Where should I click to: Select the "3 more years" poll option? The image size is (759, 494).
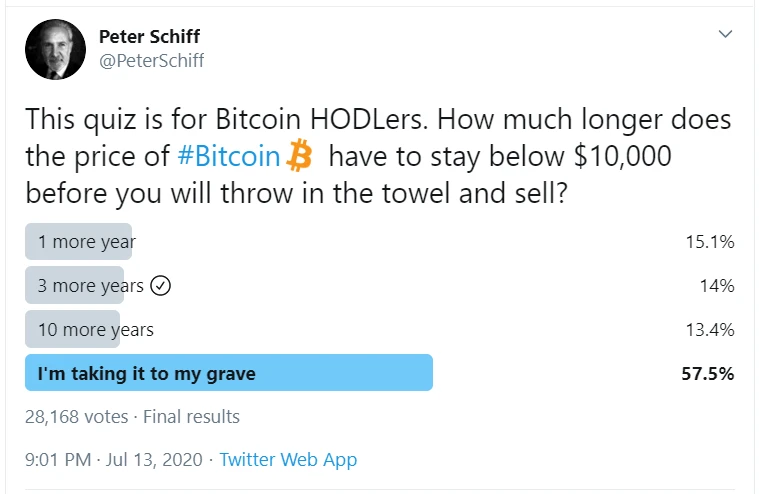(x=90, y=286)
